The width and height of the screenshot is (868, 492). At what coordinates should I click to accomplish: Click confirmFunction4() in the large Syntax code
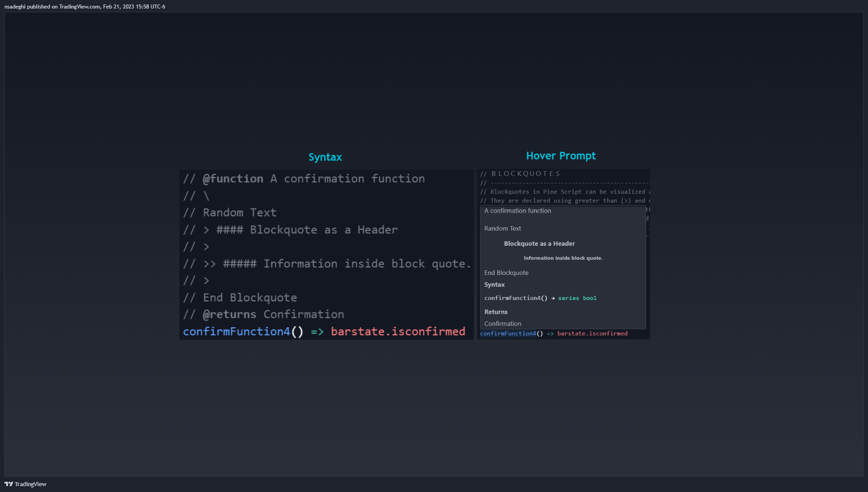click(243, 331)
